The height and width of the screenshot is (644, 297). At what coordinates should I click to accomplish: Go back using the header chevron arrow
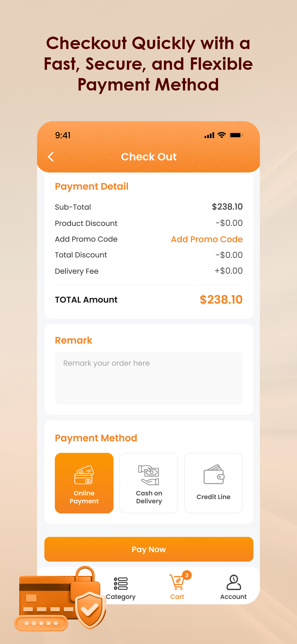pos(51,157)
